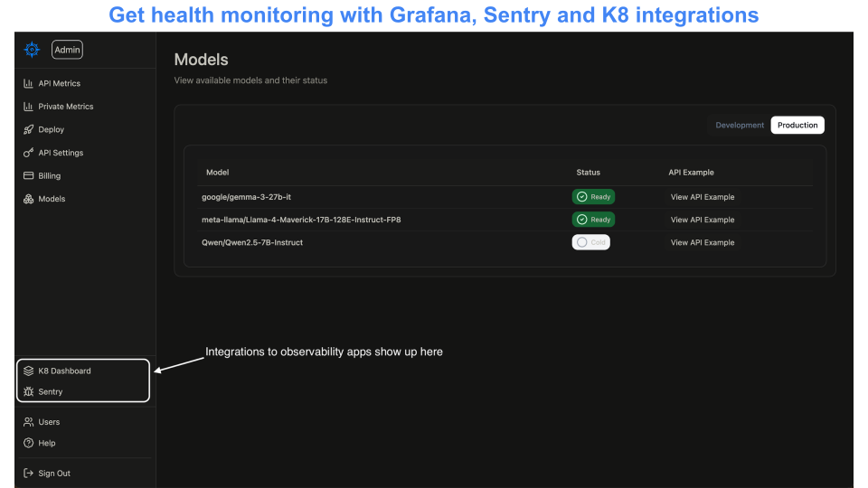Open API Settings in the sidebar

(x=61, y=153)
